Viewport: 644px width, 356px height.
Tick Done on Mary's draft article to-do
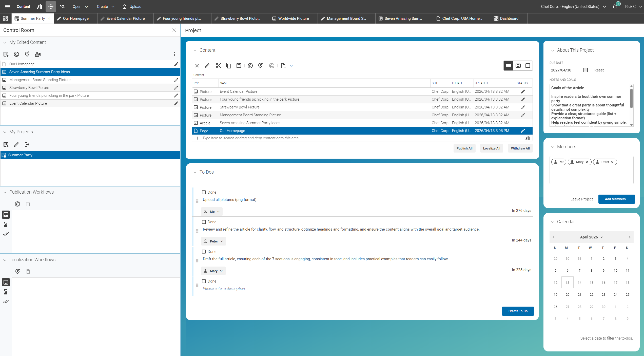(204, 252)
